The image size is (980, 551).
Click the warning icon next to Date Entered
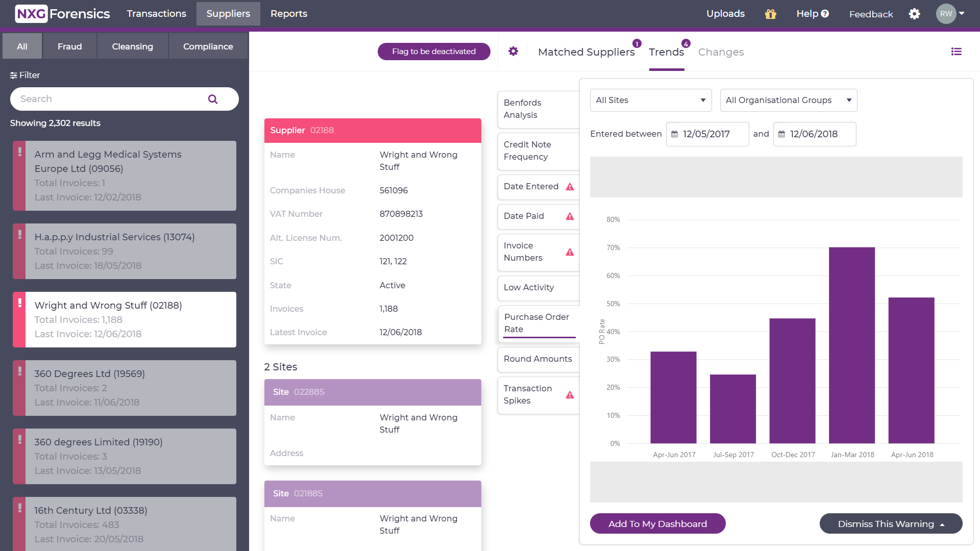point(570,187)
